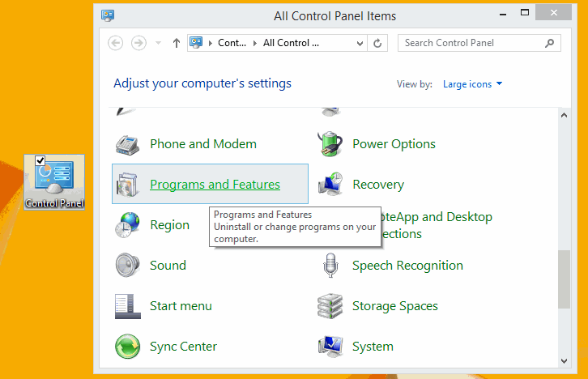Open Storage Spaces link
This screenshot has width=588, height=379.
[x=395, y=306]
